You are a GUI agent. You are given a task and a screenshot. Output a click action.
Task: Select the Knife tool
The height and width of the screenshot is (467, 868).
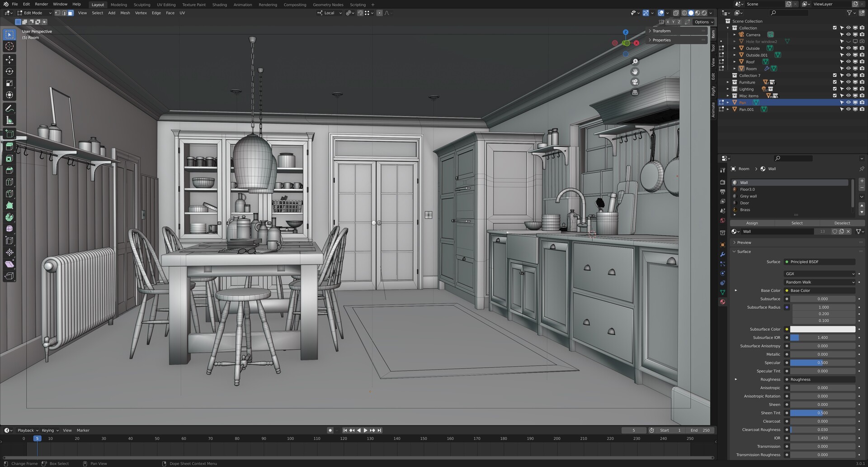pos(9,194)
